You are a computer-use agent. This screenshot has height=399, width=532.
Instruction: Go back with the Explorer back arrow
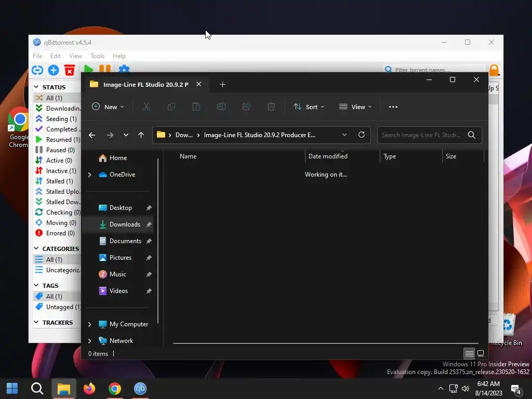(92, 135)
